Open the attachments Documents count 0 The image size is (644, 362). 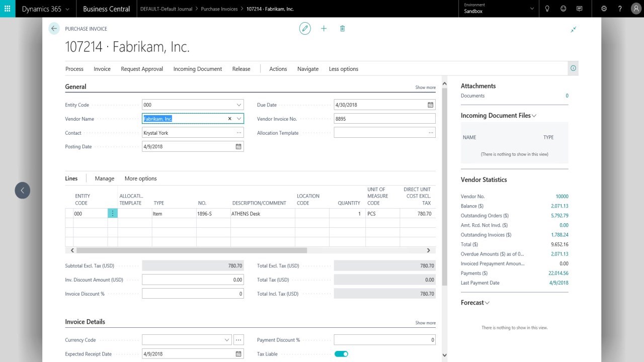click(567, 96)
